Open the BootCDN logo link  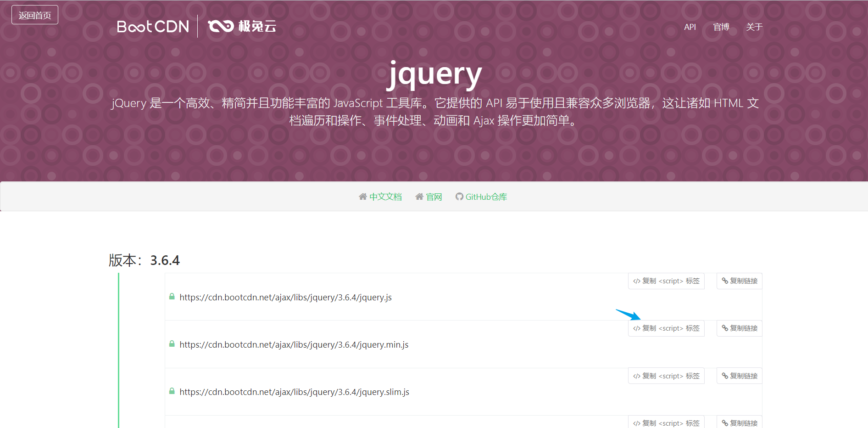tap(153, 27)
